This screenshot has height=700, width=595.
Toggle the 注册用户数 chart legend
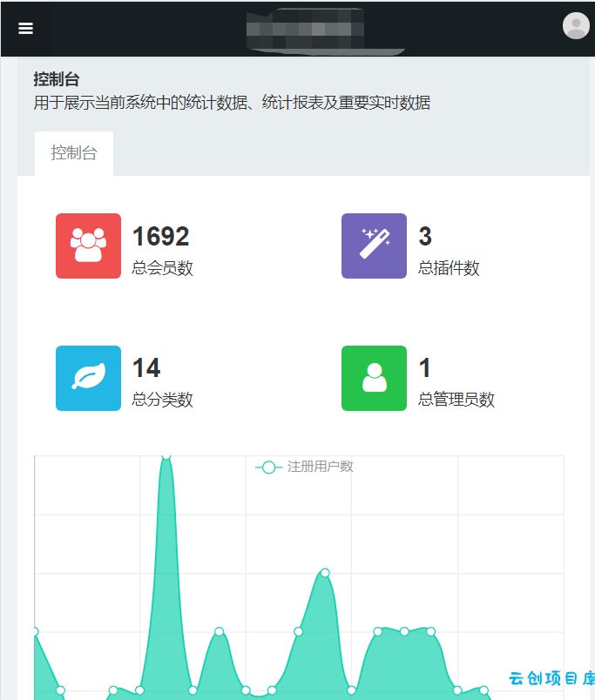pyautogui.click(x=304, y=467)
